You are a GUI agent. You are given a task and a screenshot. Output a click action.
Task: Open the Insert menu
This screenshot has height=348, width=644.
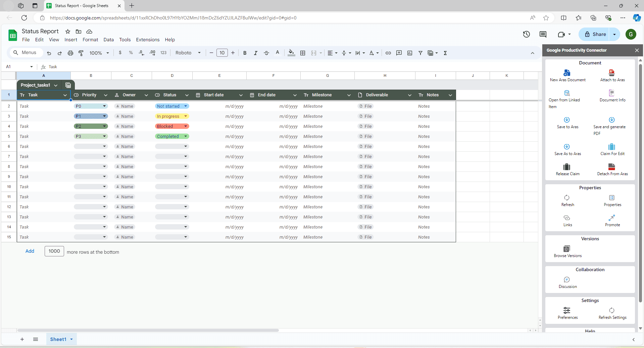(71, 40)
